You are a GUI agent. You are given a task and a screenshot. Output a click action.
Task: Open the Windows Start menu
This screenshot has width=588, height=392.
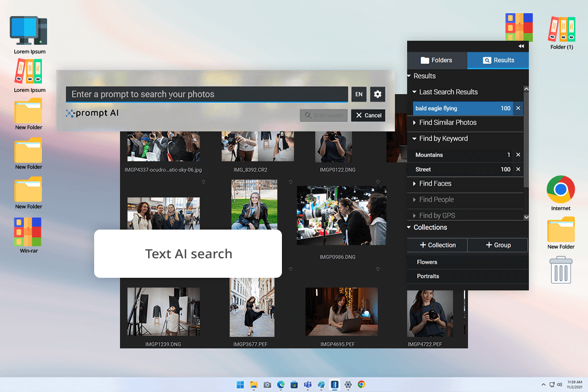coord(241,385)
